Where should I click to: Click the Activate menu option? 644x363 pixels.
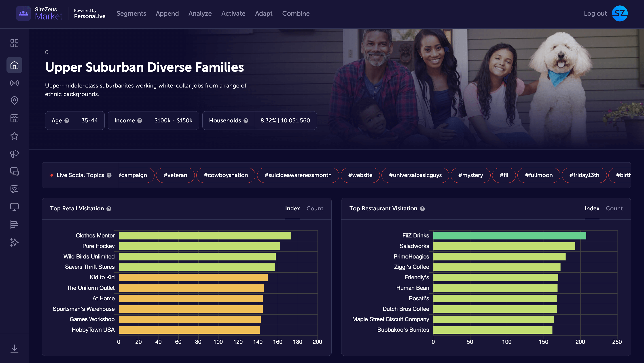[233, 13]
